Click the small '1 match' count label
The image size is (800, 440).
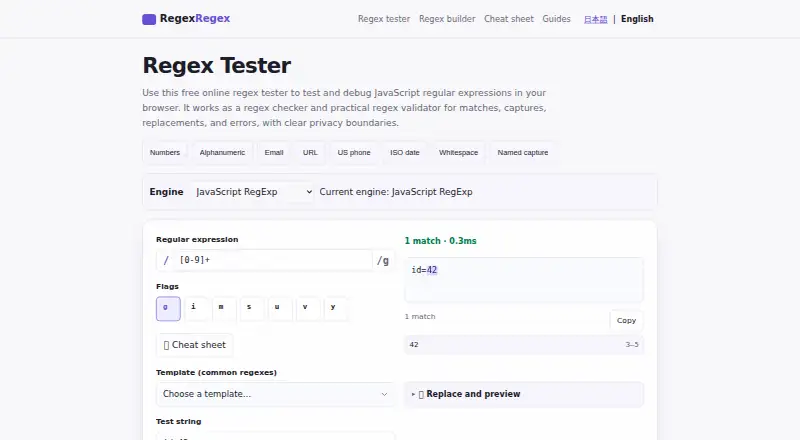point(420,316)
